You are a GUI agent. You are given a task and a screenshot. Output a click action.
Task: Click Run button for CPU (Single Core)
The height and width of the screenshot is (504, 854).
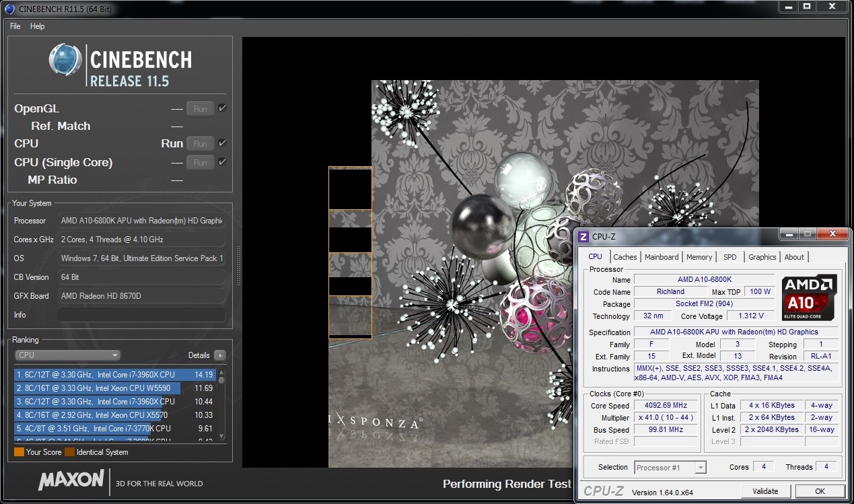click(201, 162)
